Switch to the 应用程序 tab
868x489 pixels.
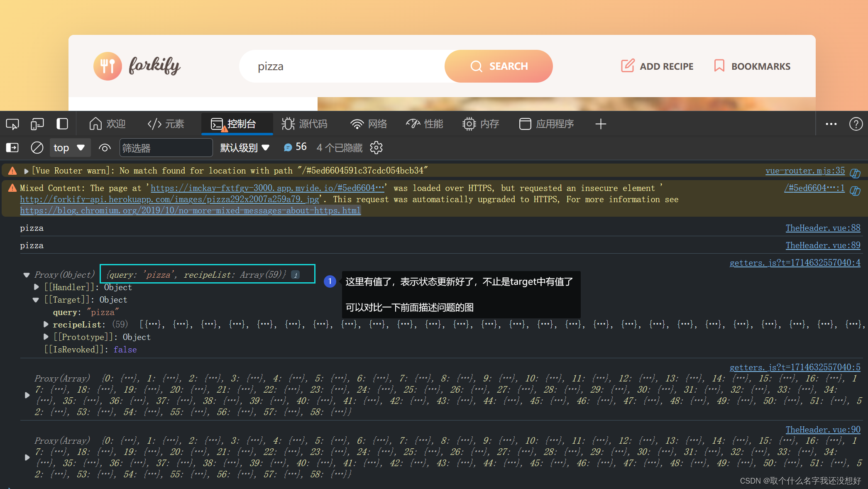547,124
